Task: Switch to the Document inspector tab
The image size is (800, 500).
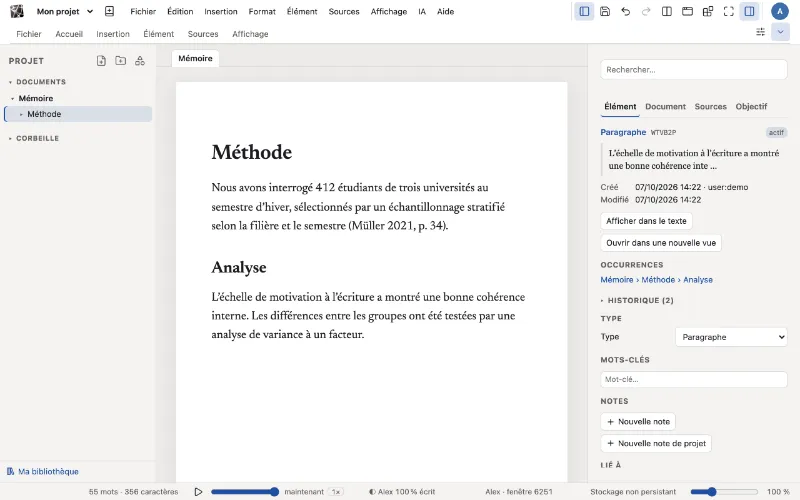Action: pos(665,107)
